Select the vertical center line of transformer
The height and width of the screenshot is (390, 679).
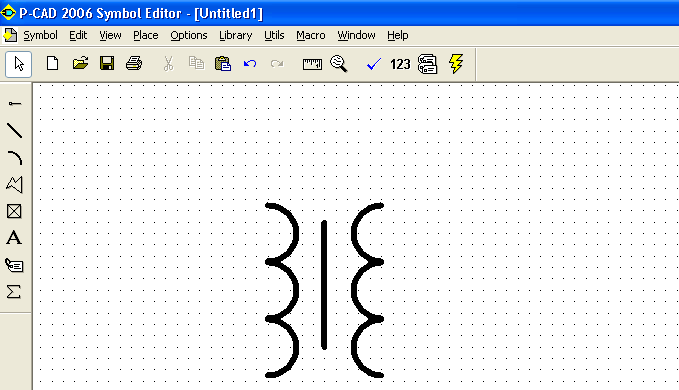coord(324,285)
